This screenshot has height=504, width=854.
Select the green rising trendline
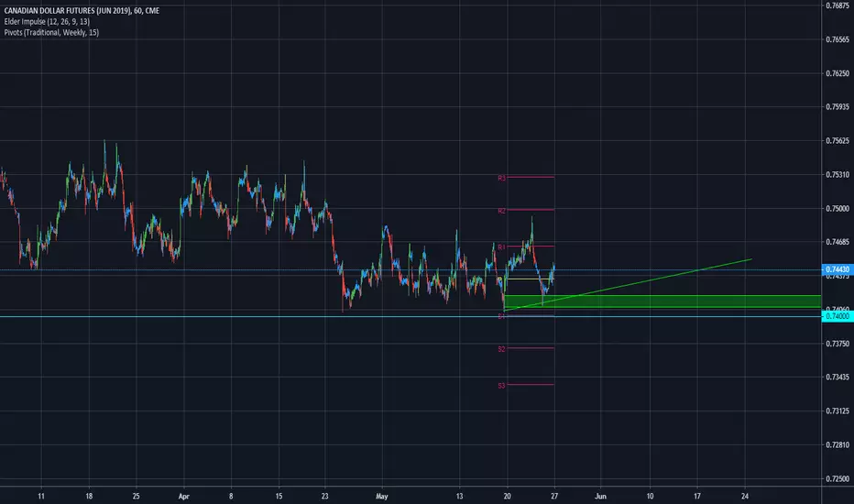pyautogui.click(x=628, y=284)
